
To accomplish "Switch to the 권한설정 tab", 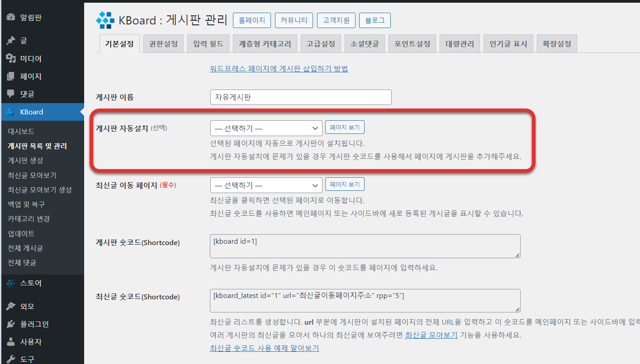I will [163, 44].
